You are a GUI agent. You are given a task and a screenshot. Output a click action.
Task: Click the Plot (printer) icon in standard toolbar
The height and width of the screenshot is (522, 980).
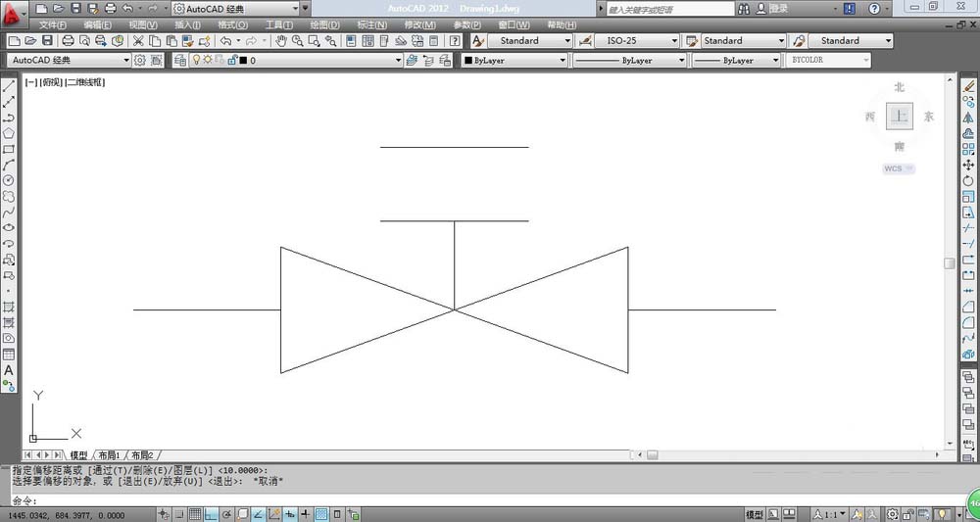point(69,40)
